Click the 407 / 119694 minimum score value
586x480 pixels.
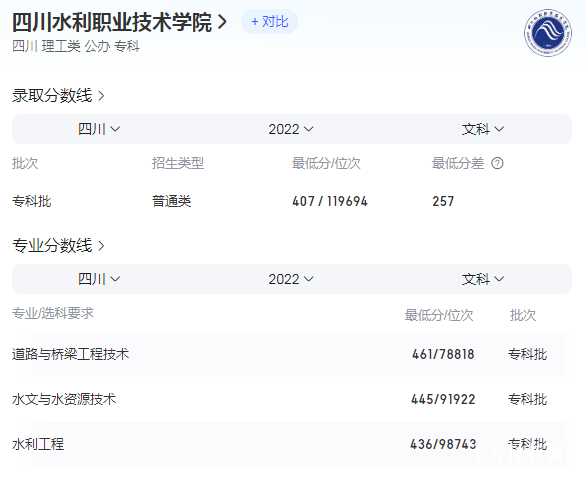pos(330,201)
